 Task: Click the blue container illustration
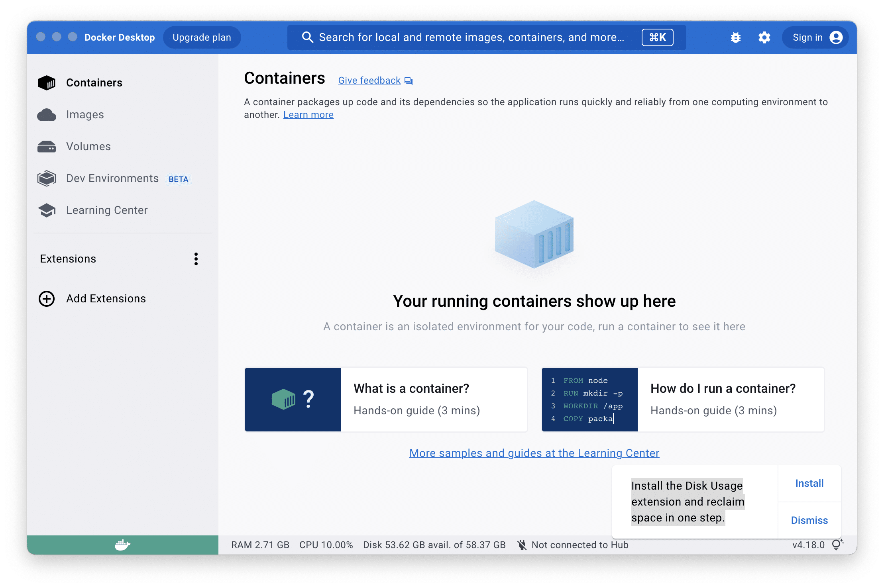coord(534,235)
